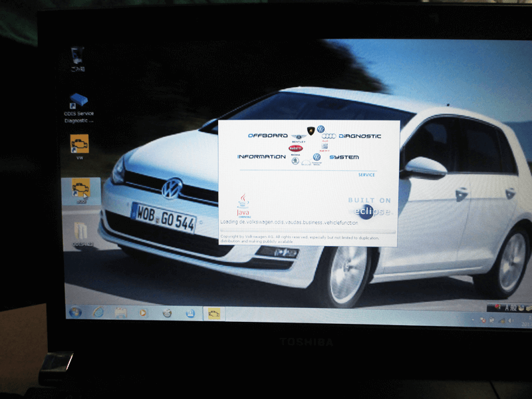This screenshot has width=532, height=399.
Task: Open the network signal tray icon
Action: pyautogui.click(x=501, y=321)
